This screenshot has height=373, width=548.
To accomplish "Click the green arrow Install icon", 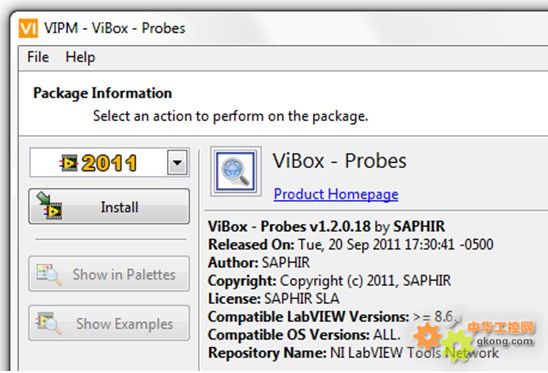I will pos(49,206).
